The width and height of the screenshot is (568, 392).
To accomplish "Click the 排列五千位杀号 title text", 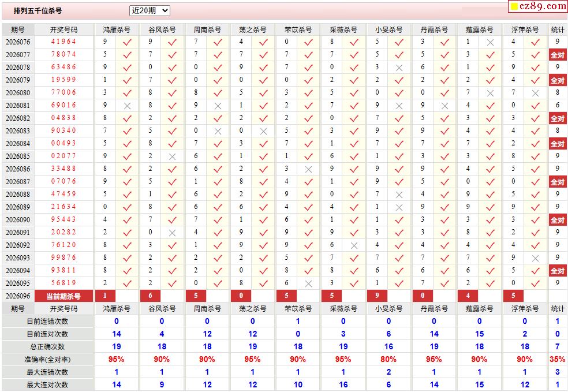I will 38,10.
